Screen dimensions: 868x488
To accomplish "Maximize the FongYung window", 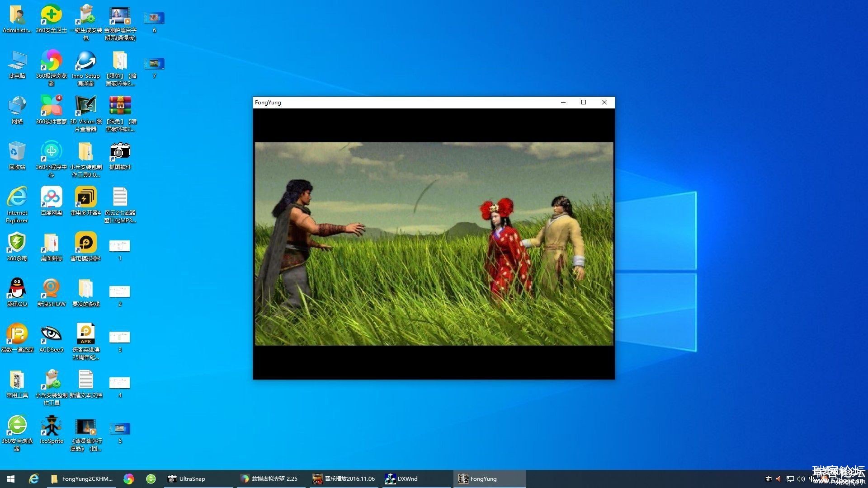I will coord(584,102).
